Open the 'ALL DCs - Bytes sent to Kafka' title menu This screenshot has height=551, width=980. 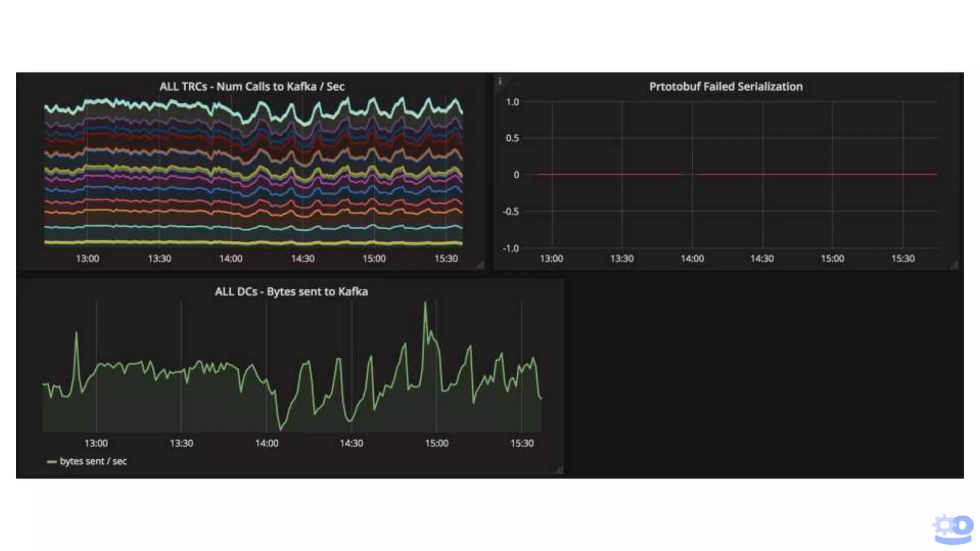point(291,292)
